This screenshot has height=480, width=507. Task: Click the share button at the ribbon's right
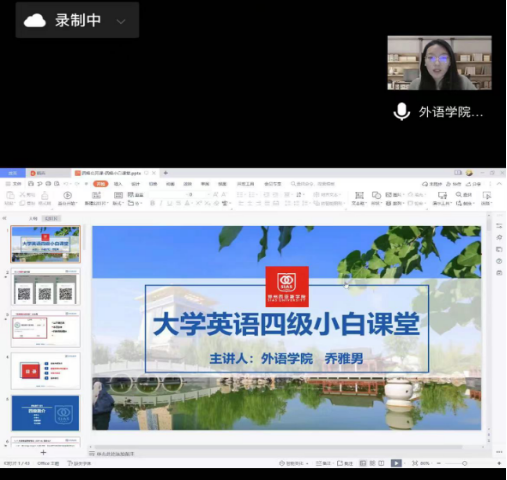(x=473, y=184)
